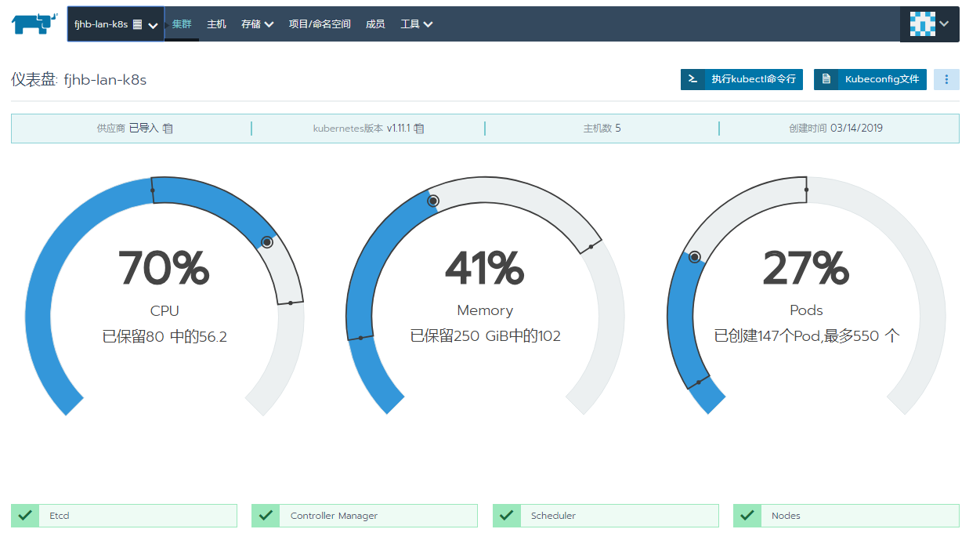
Task: Download the Kubeconfig文件
Action: 870,79
